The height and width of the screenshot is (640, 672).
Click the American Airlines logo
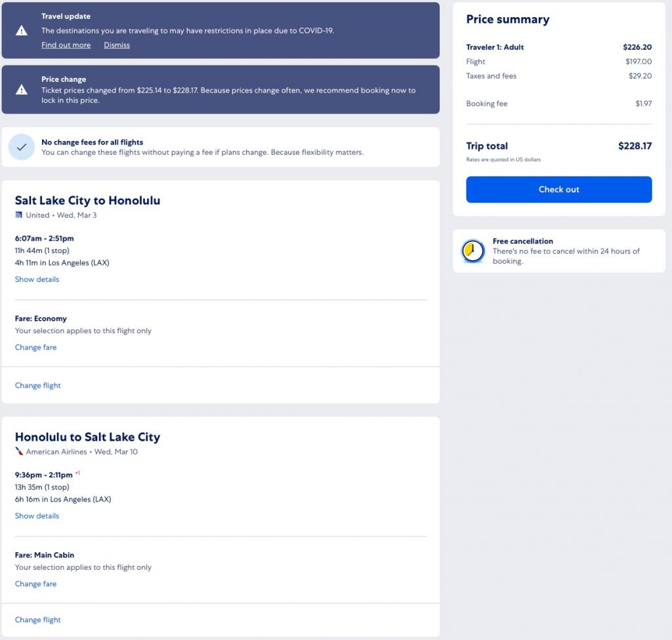pyautogui.click(x=19, y=452)
